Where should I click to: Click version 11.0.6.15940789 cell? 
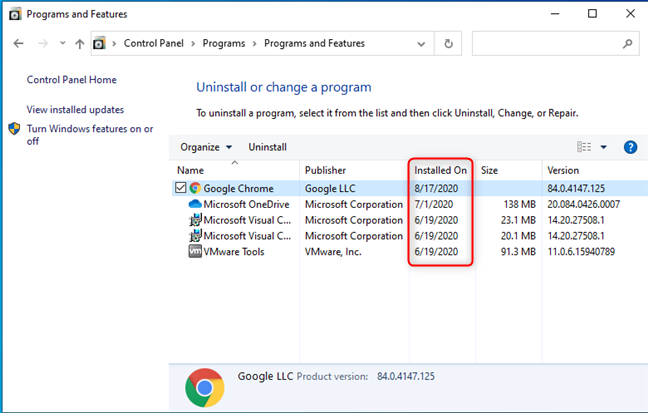(581, 252)
